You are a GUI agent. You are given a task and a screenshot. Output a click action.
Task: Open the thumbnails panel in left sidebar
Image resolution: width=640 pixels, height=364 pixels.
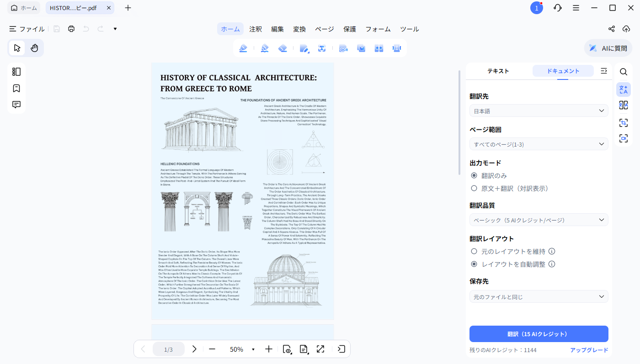coord(16,72)
